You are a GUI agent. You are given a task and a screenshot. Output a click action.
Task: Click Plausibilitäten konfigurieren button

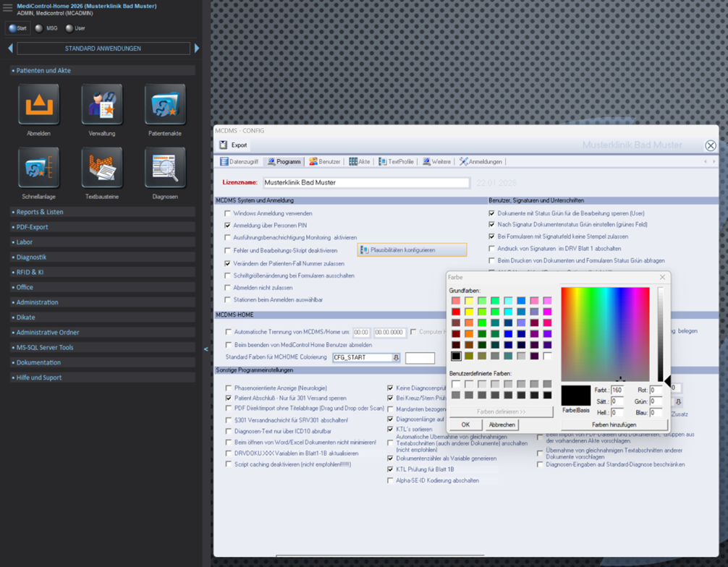(x=412, y=250)
